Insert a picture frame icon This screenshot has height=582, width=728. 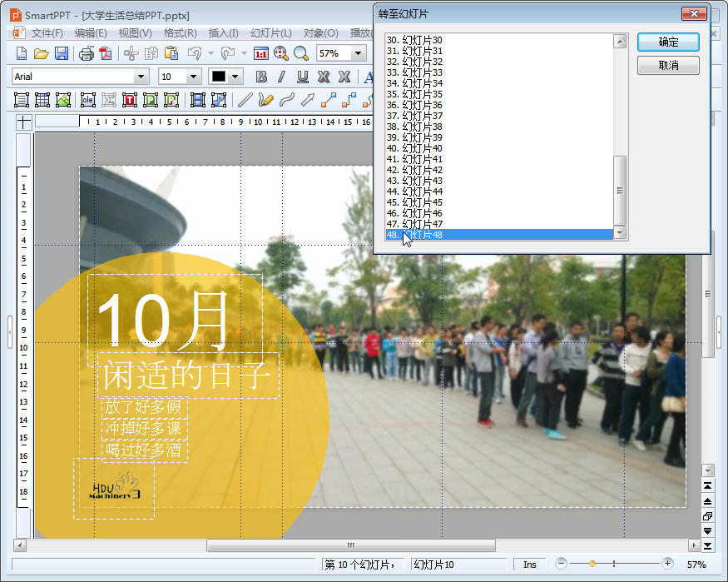click(62, 100)
